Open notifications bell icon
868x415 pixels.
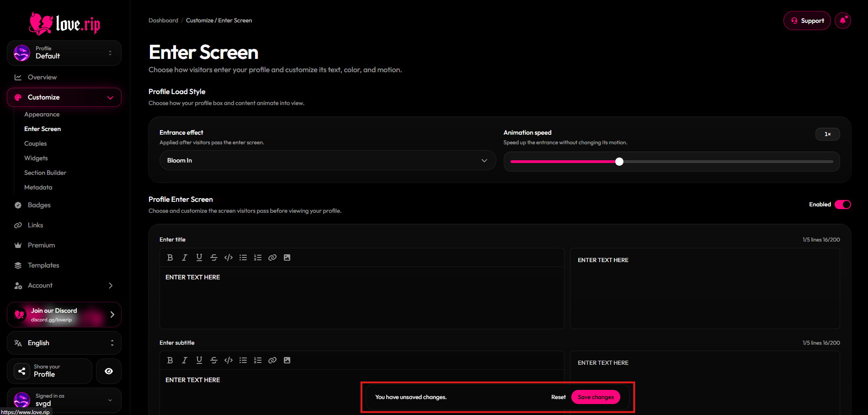coord(843,21)
